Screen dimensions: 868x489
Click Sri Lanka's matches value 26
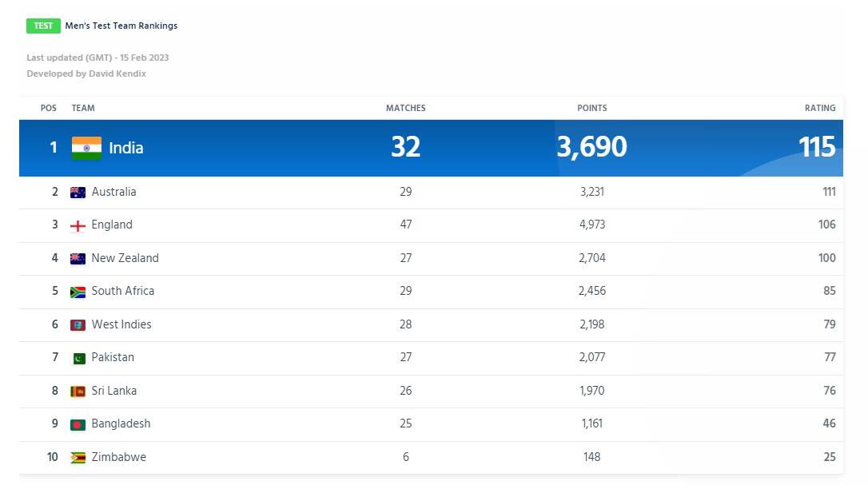[406, 391]
